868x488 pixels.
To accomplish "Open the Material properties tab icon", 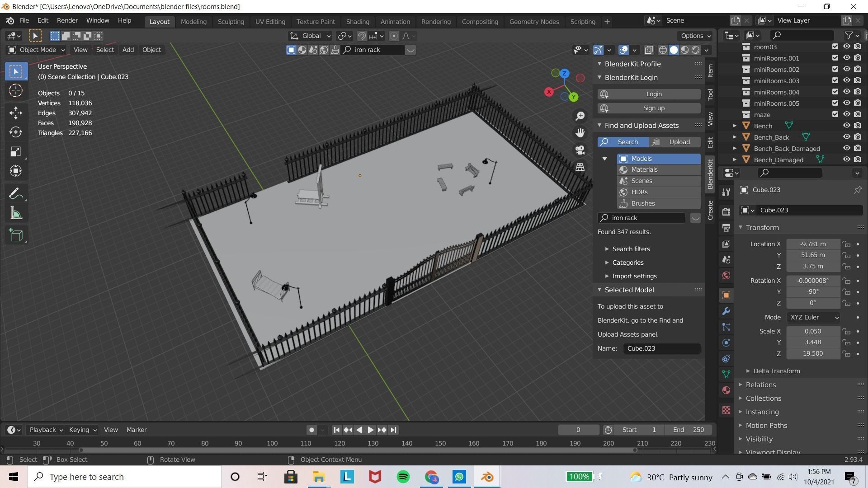I will point(726,390).
